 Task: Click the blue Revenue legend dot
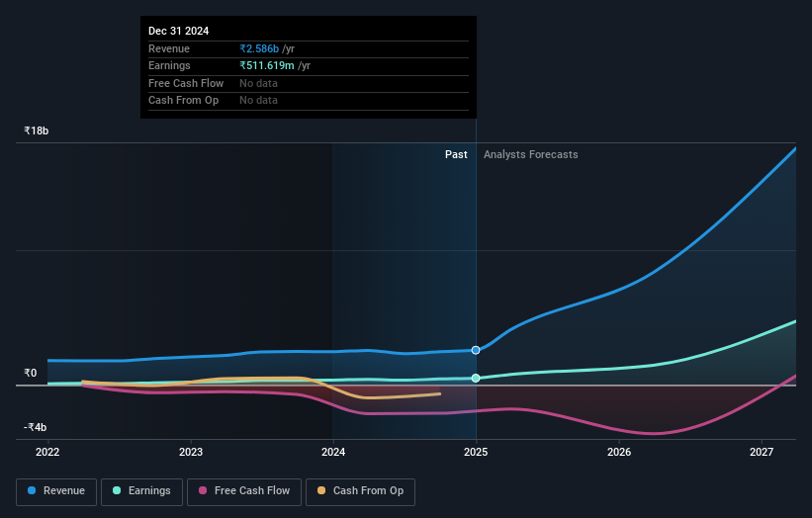coord(32,490)
